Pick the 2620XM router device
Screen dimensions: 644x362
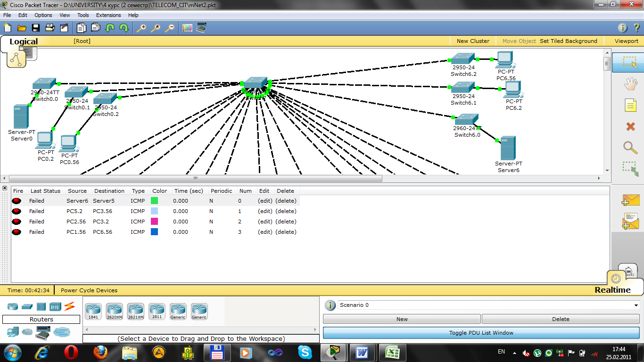click(114, 312)
